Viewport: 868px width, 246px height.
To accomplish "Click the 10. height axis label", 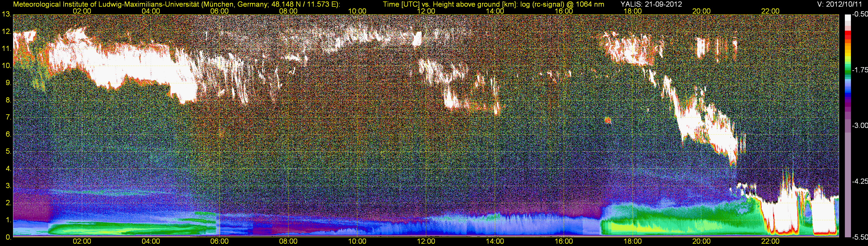I will (7, 66).
